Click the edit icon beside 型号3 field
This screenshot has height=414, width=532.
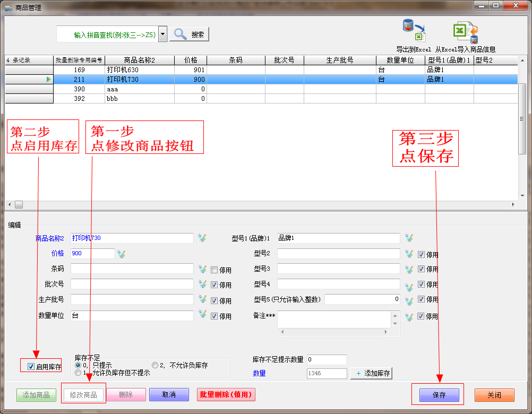[x=409, y=269]
